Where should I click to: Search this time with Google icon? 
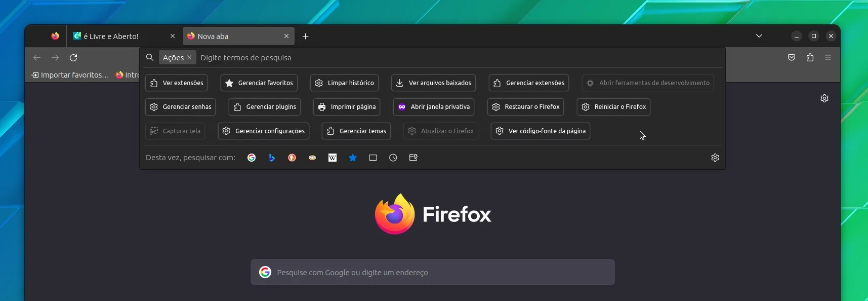tap(252, 158)
